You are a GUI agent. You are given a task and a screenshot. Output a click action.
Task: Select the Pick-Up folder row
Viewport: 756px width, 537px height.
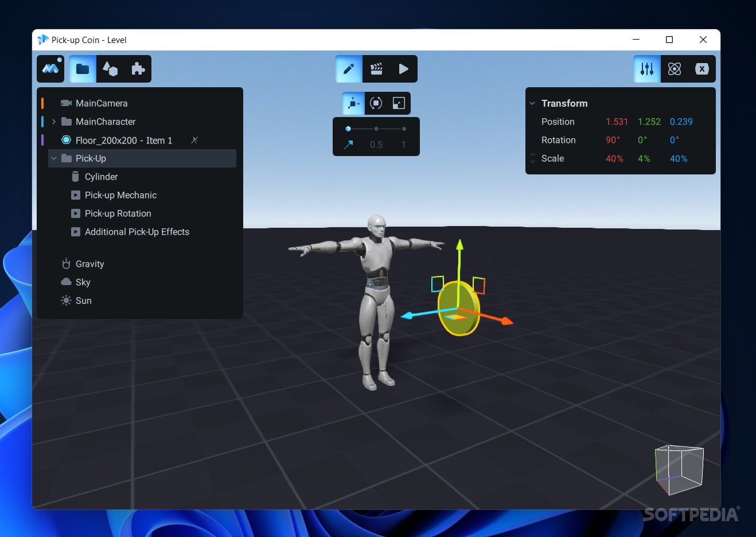tap(142, 158)
